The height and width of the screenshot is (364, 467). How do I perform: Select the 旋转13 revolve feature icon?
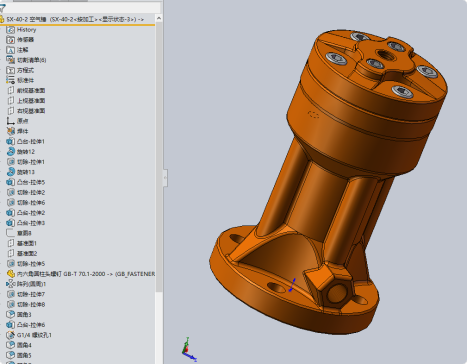[x=11, y=172]
